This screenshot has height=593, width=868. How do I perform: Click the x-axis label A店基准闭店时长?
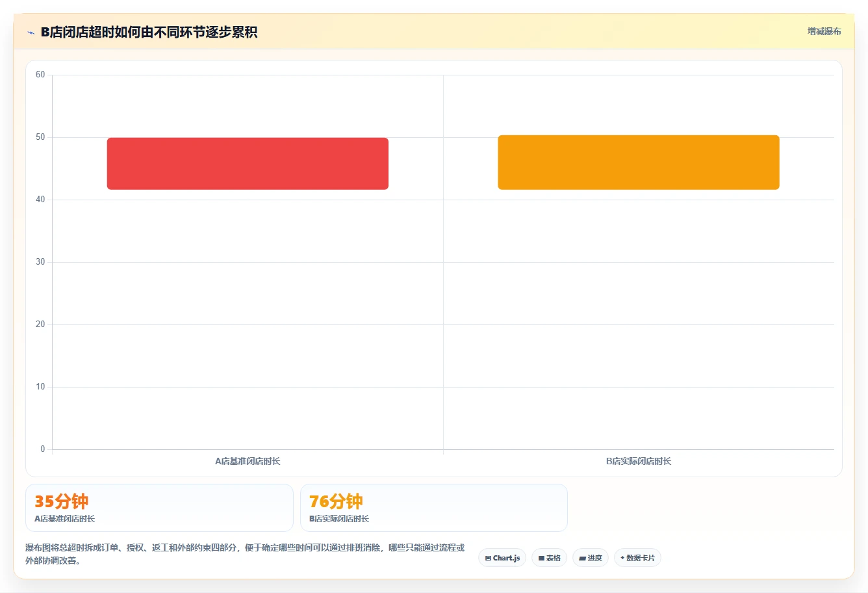(248, 461)
